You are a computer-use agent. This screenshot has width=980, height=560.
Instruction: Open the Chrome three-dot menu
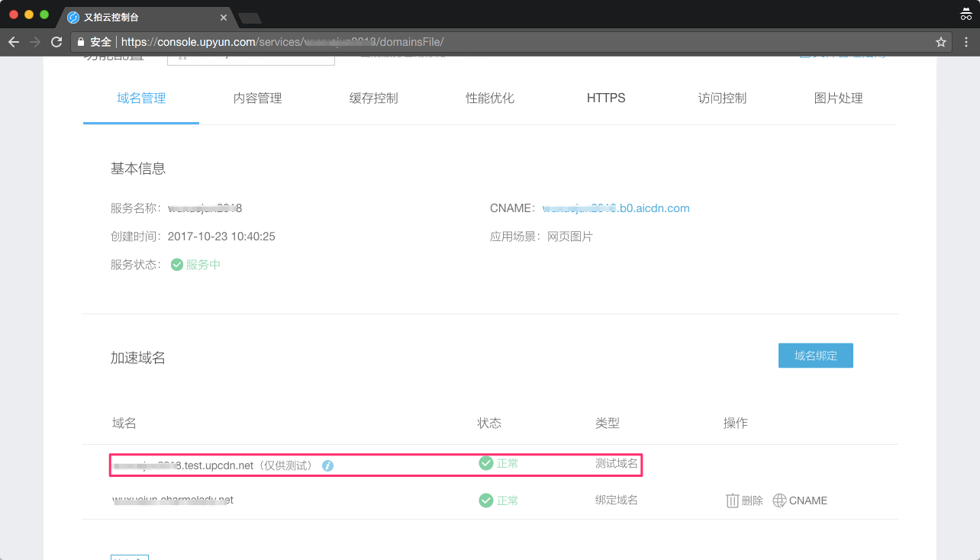coord(966,42)
